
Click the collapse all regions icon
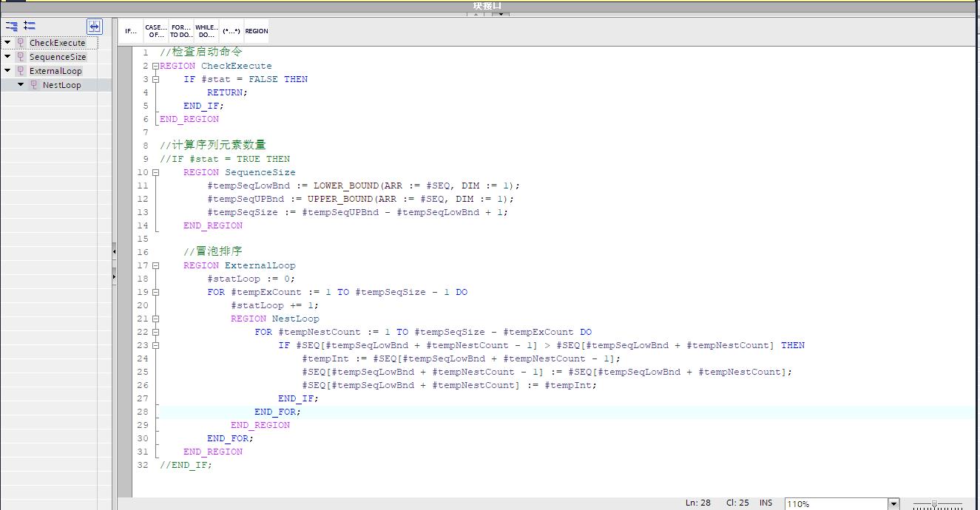point(12,26)
